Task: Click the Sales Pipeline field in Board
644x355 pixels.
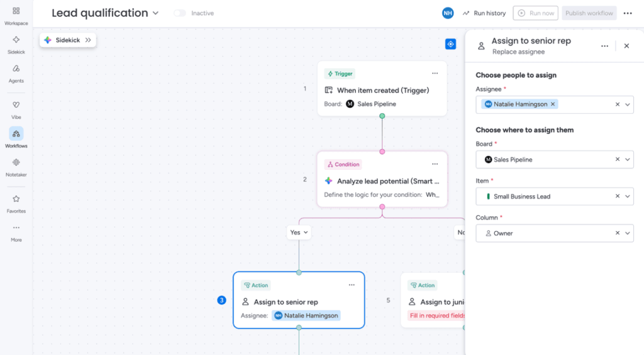Action: (x=555, y=159)
